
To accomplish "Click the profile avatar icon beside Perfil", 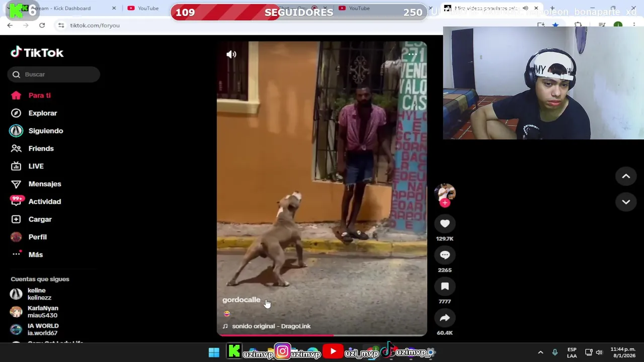I will coord(16,237).
